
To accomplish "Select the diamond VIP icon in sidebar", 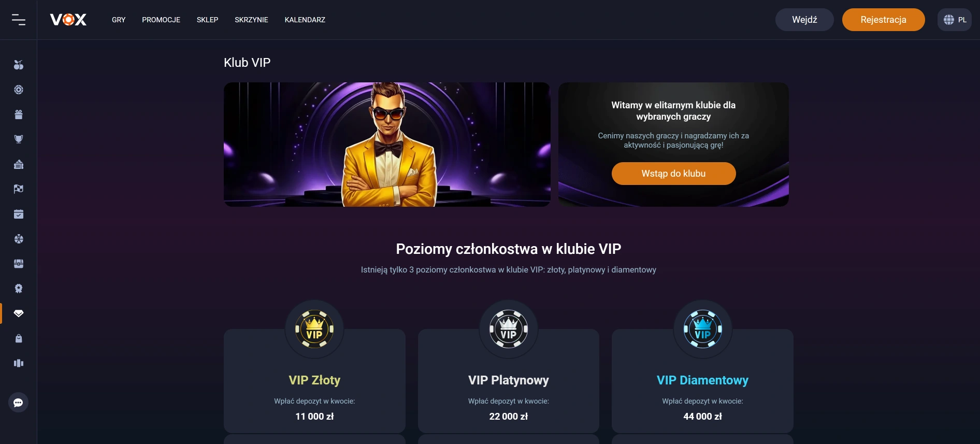I will [x=19, y=313].
